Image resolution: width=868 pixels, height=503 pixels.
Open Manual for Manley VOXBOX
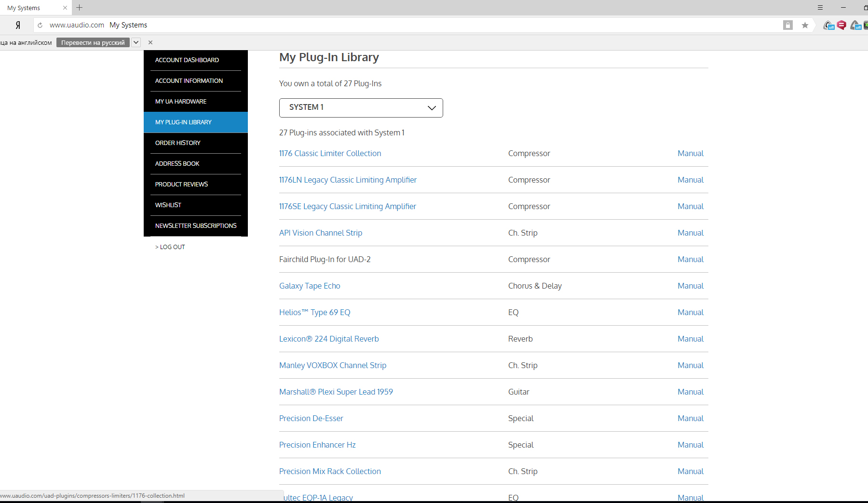[691, 365]
